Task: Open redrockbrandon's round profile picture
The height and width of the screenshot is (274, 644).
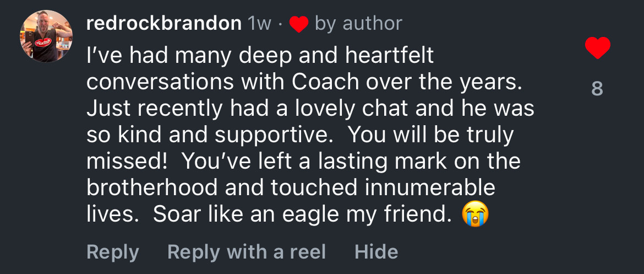Action: (x=46, y=36)
